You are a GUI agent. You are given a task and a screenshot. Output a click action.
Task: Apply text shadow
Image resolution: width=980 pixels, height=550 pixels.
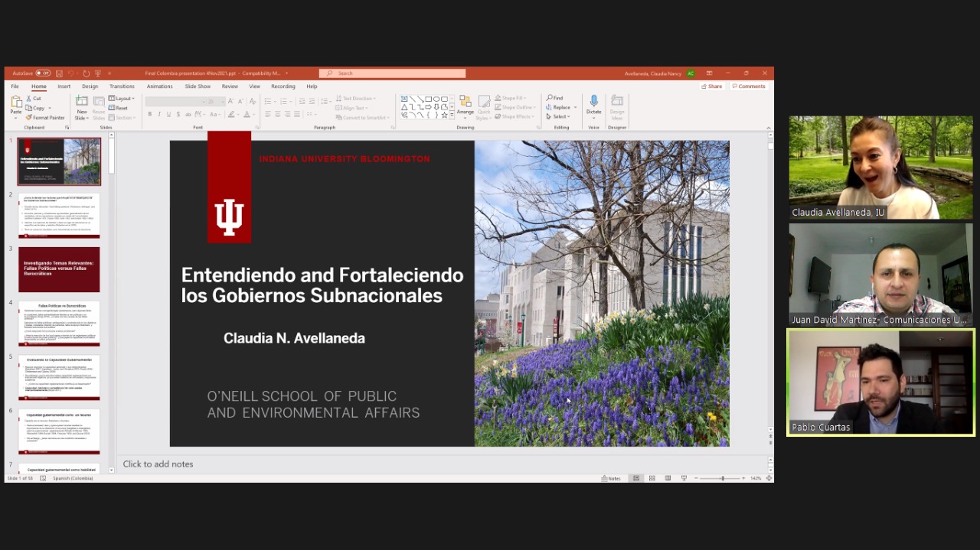pyautogui.click(x=178, y=114)
